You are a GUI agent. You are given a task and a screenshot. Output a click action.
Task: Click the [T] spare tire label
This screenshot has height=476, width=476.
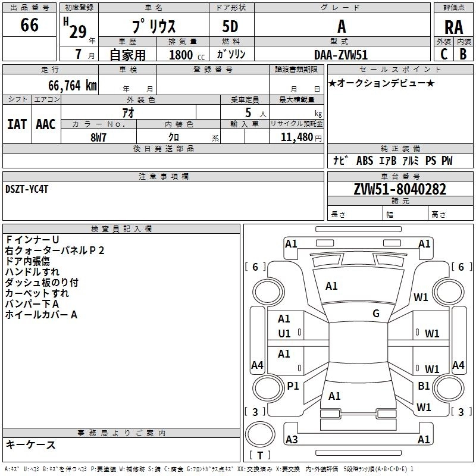[x=259, y=456]
